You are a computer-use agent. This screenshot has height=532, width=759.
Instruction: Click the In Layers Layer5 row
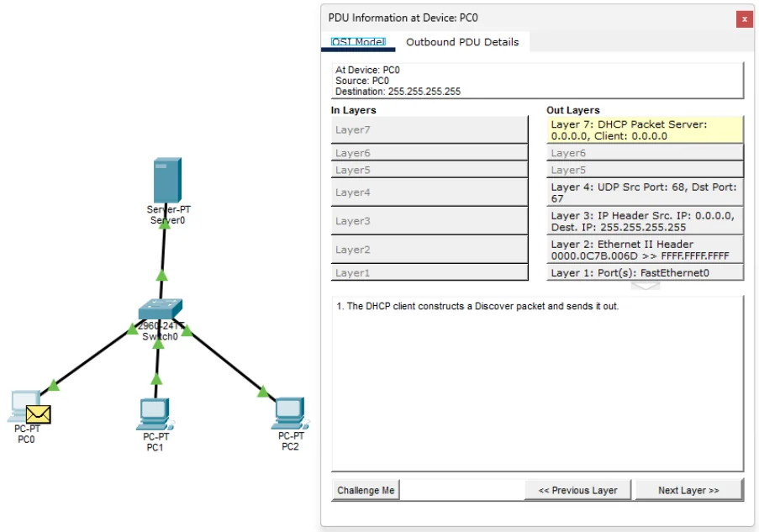click(430, 170)
